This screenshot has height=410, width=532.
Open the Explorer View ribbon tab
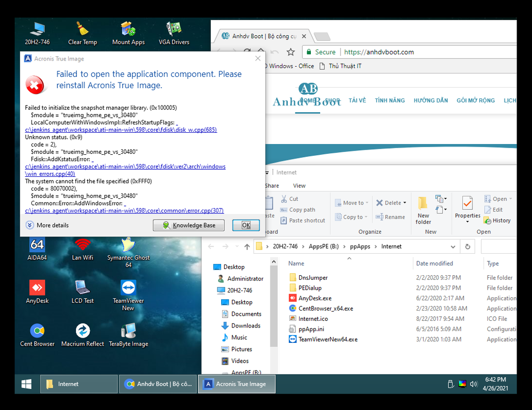[x=299, y=186]
